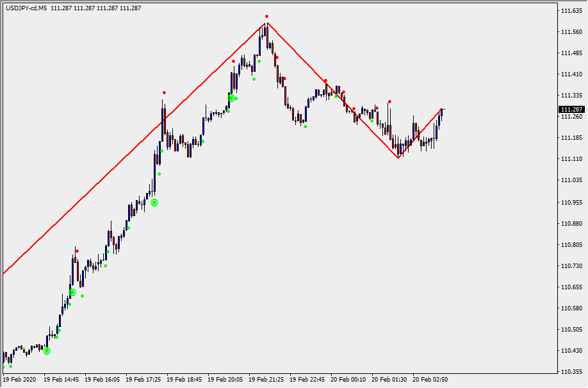Click the 19 Feb 21:25 time axis label
The image size is (588, 388).
click(266, 380)
